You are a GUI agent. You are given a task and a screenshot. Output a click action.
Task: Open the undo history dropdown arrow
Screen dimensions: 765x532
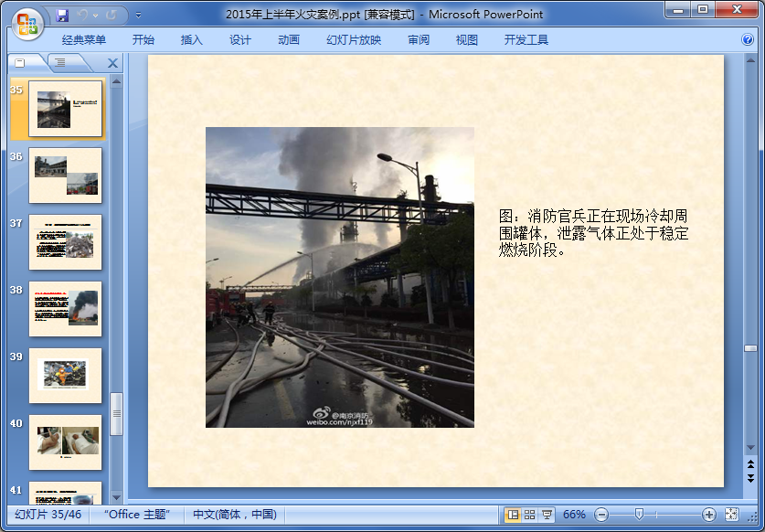pyautogui.click(x=96, y=16)
